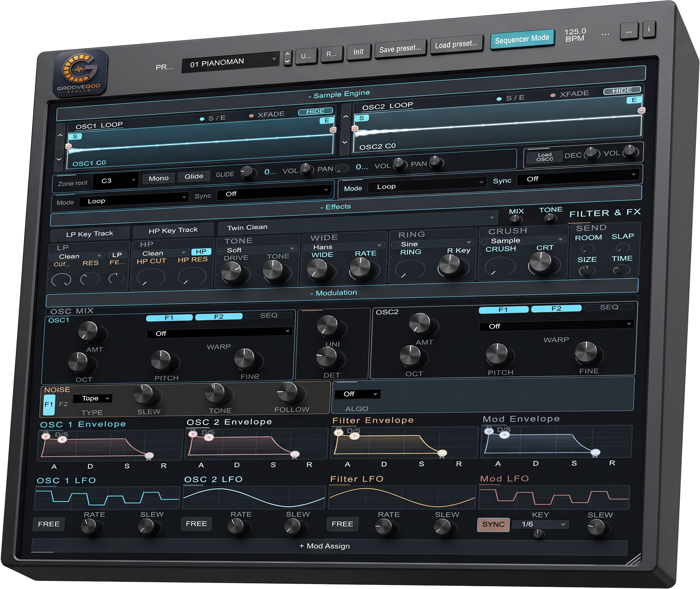Screen dimensions: 700x589
Task: Click the OSC1 loop end handle
Action: coord(332,130)
